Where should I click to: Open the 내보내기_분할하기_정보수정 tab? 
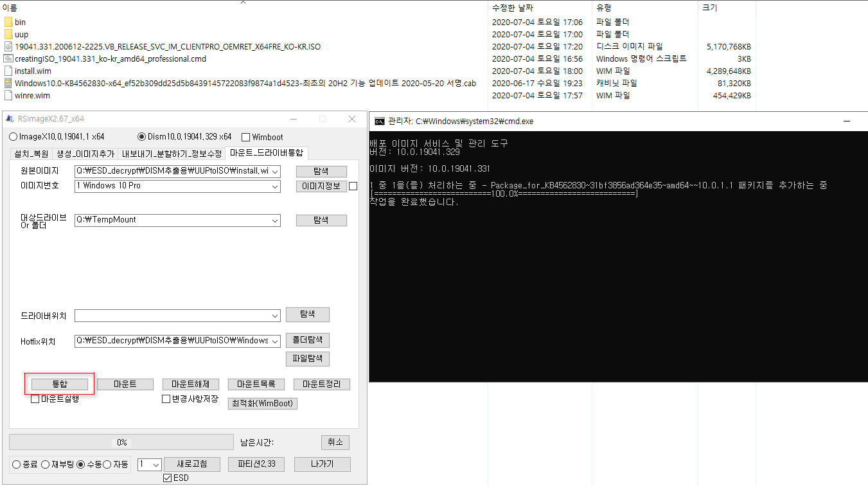(x=172, y=154)
